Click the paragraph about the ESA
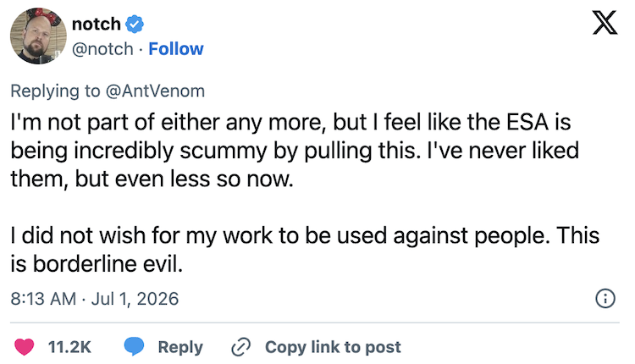Image resolution: width=635 pixels, height=364 pixels. tap(295, 150)
